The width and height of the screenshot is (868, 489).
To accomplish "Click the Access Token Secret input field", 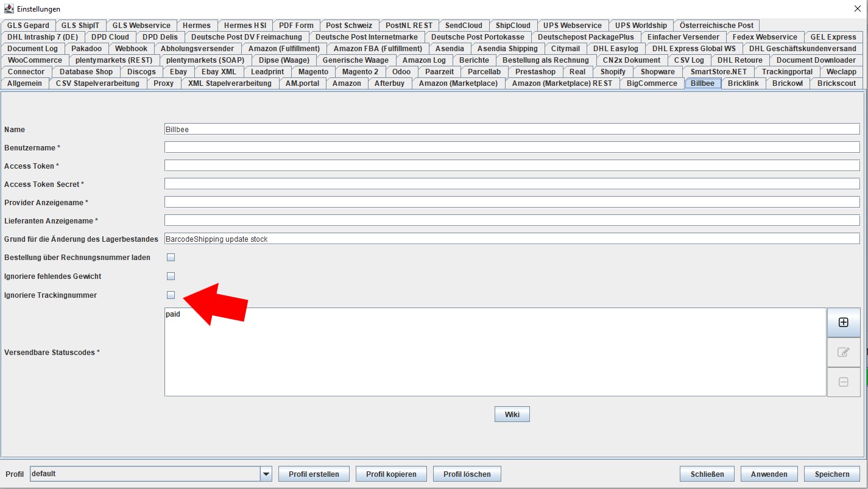I will click(512, 184).
